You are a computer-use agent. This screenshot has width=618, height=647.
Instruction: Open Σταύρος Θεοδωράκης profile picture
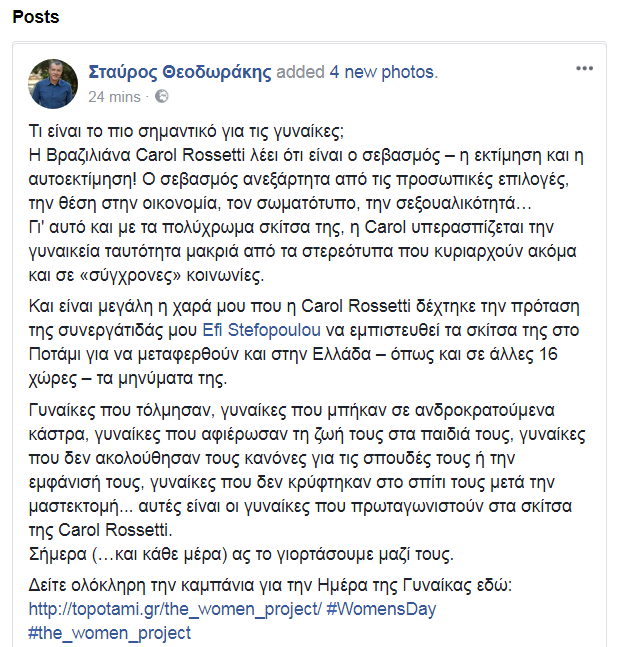53,84
